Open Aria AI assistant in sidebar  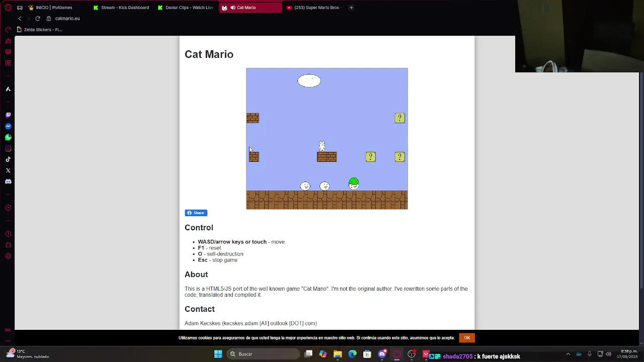(8, 89)
